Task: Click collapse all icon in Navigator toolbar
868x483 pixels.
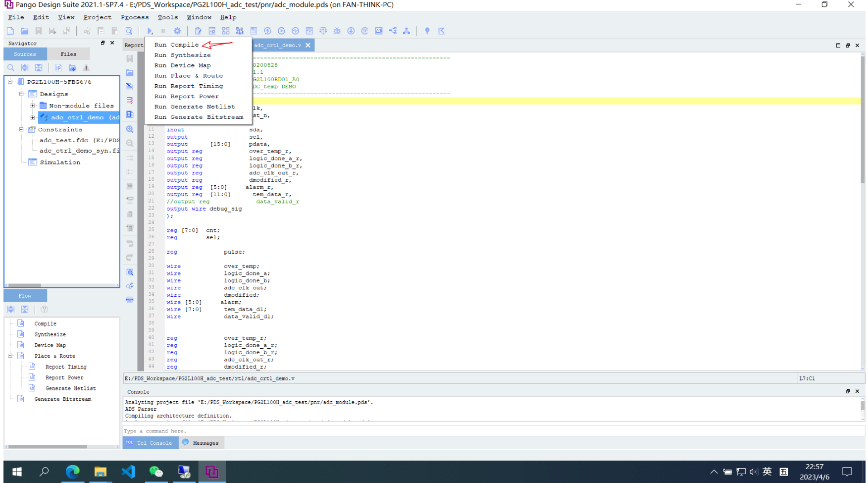Action: point(39,68)
